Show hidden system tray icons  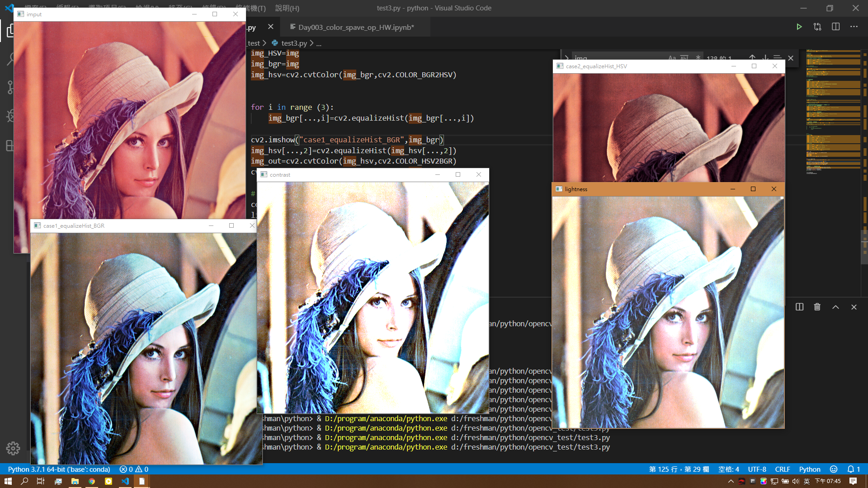click(x=731, y=481)
